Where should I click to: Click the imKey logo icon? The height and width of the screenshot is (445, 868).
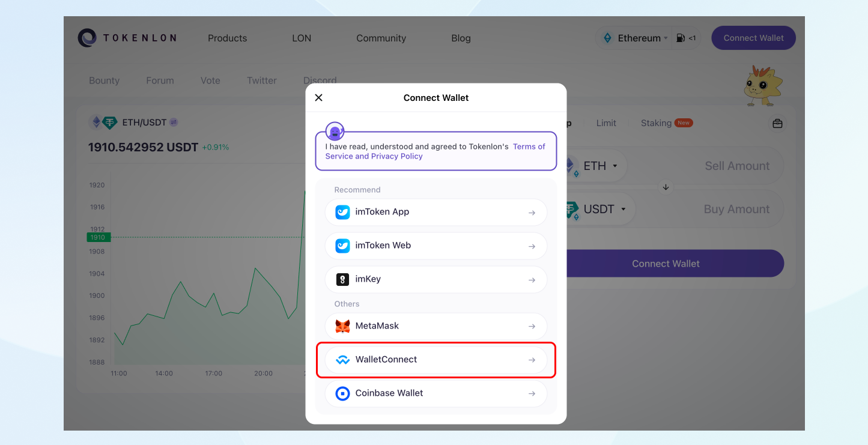click(x=342, y=279)
